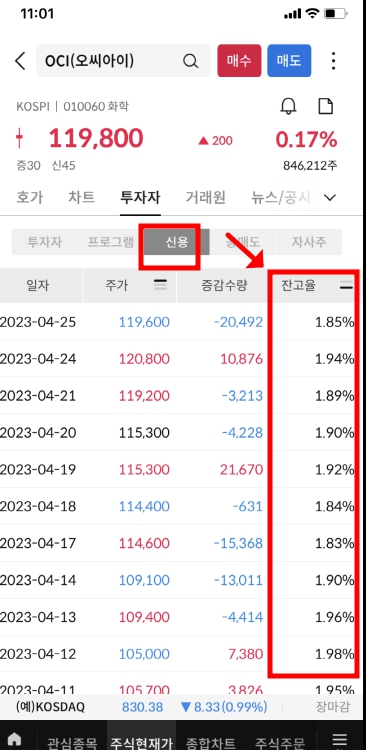Screen dimensions: 366x750
Task: Switch to the 거래원 tab
Action: pos(205,197)
